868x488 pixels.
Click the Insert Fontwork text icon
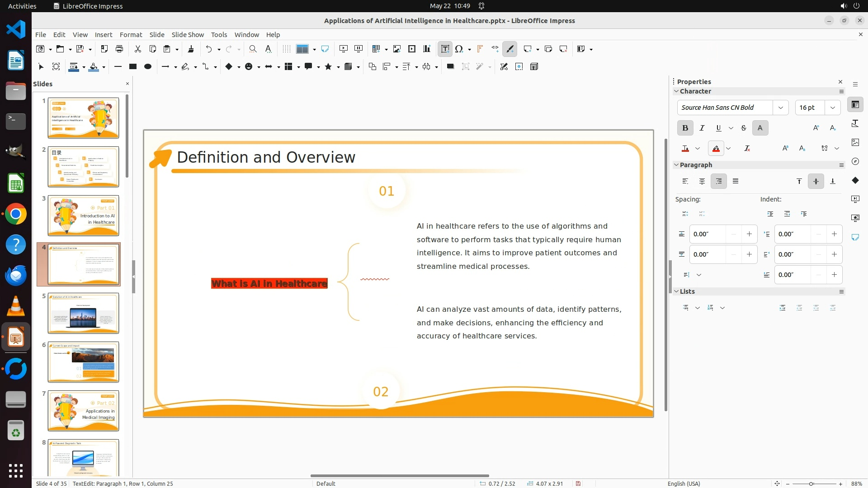point(480,49)
